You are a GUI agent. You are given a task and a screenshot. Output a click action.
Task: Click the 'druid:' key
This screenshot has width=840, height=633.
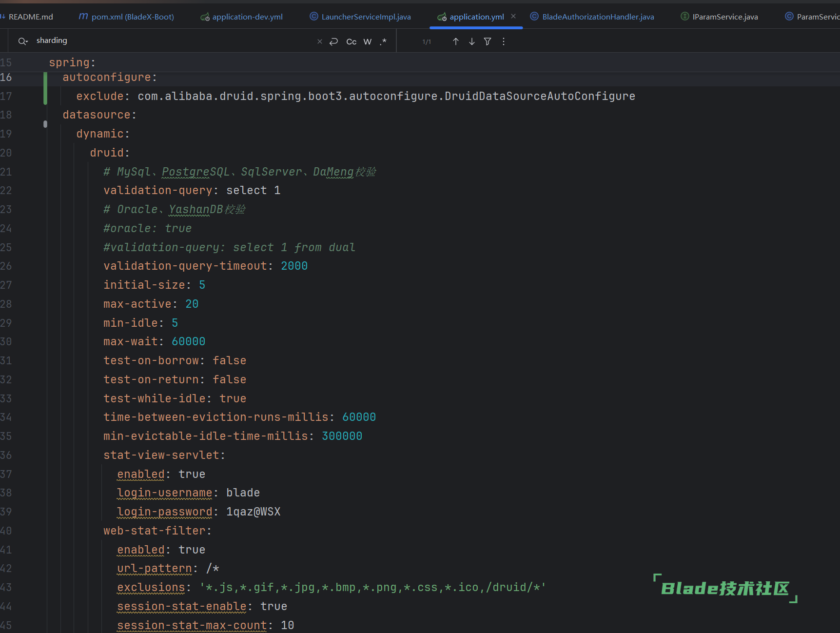[110, 153]
